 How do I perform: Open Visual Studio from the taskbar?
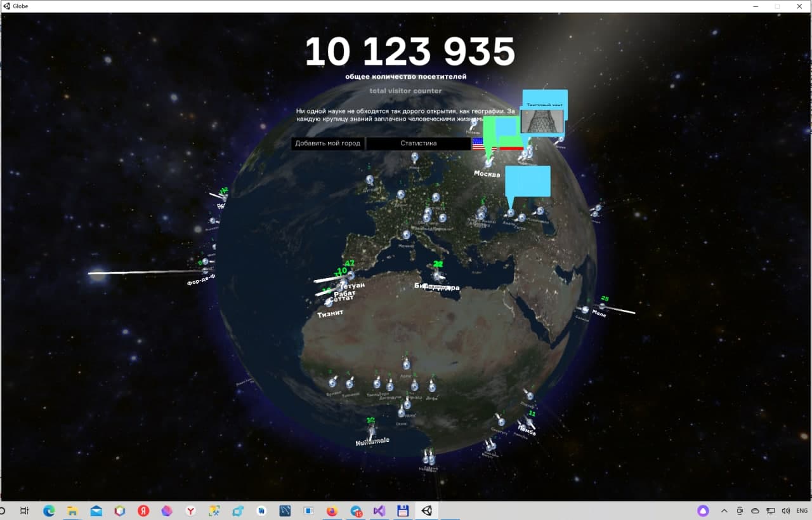pyautogui.click(x=379, y=510)
